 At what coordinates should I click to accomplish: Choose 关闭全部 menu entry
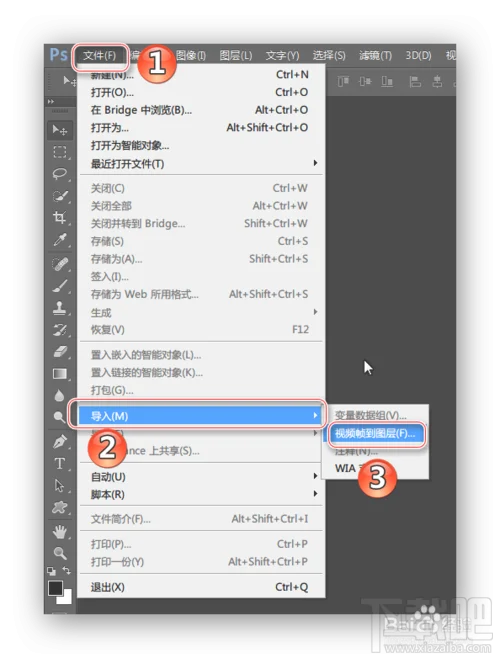point(200,206)
